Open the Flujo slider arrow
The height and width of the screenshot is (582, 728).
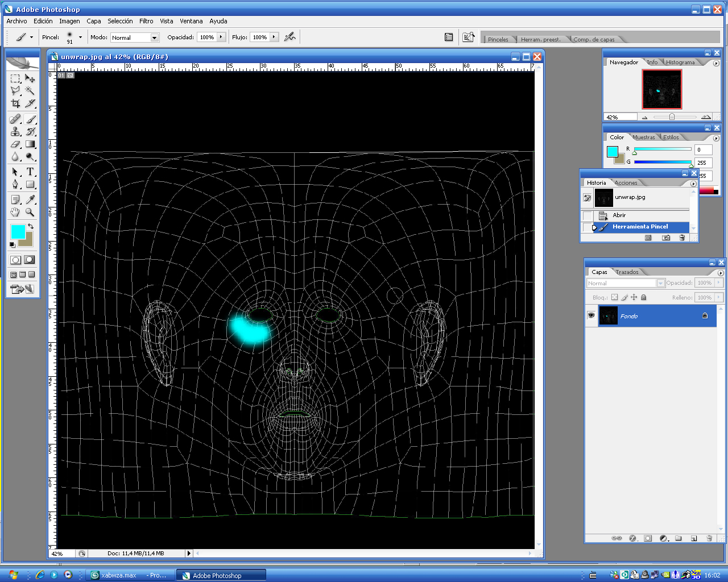[274, 37]
